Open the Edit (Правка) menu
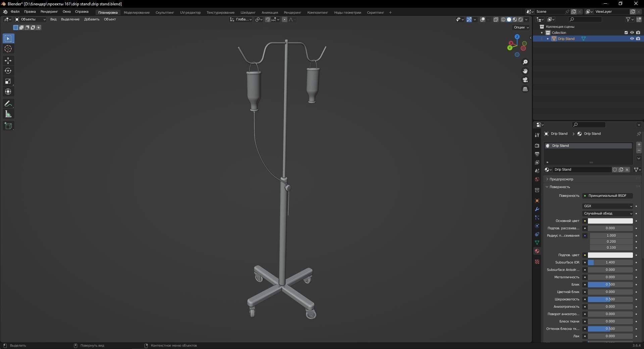The height and width of the screenshot is (349, 644). 30,12
